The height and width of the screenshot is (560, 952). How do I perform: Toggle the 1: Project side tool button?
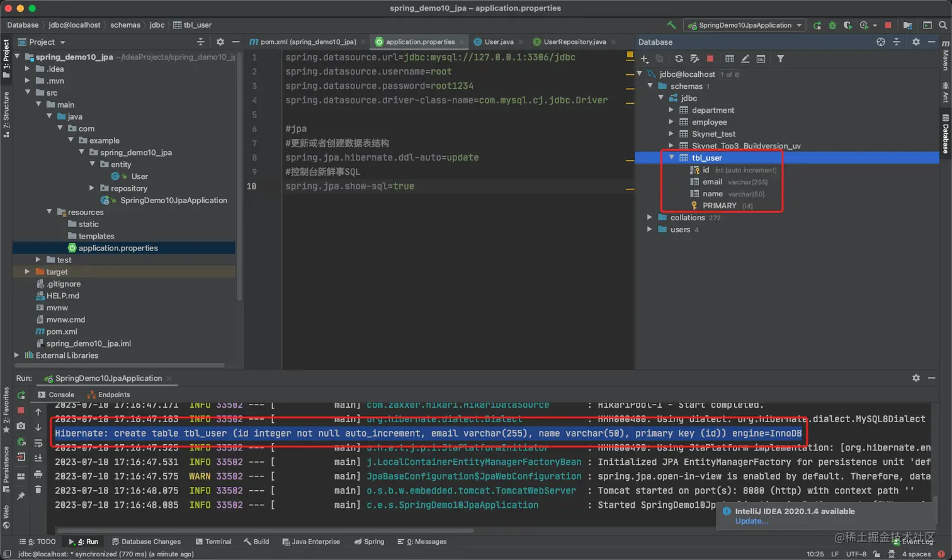[x=6, y=59]
